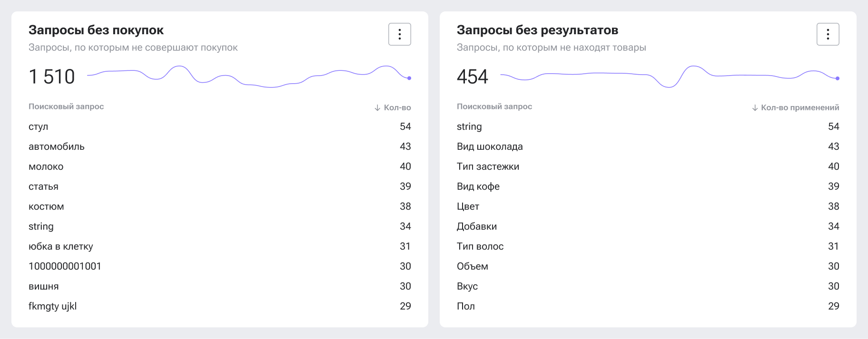Select the Вид шоколада query row

click(490, 147)
